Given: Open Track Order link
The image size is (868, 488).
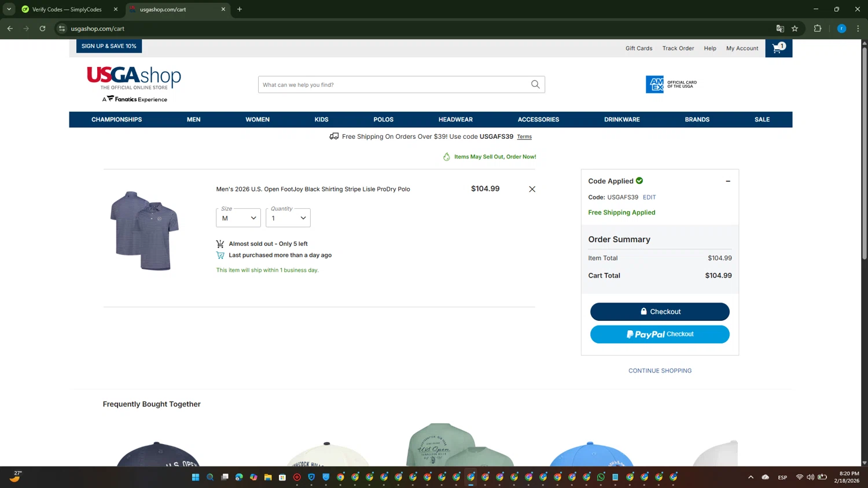Looking at the screenshot, I should [678, 49].
